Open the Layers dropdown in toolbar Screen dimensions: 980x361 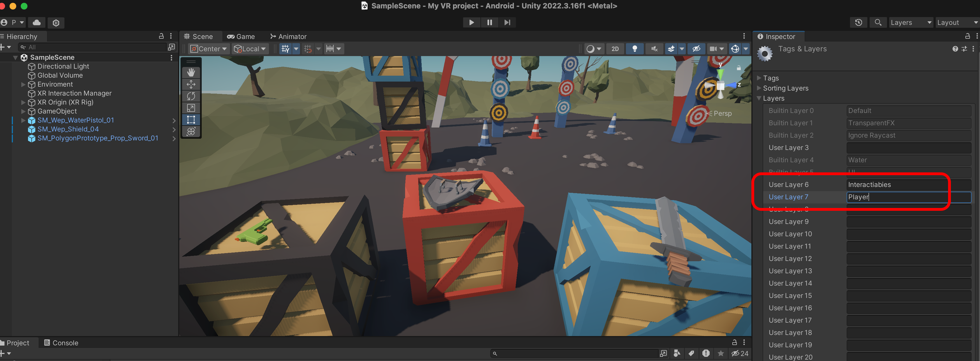coord(911,22)
